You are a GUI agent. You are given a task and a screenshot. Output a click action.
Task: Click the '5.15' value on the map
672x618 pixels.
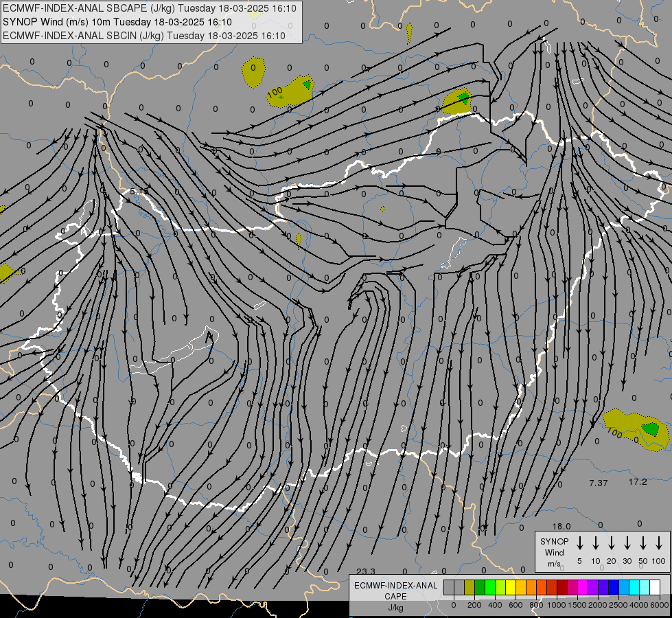(x=139, y=191)
